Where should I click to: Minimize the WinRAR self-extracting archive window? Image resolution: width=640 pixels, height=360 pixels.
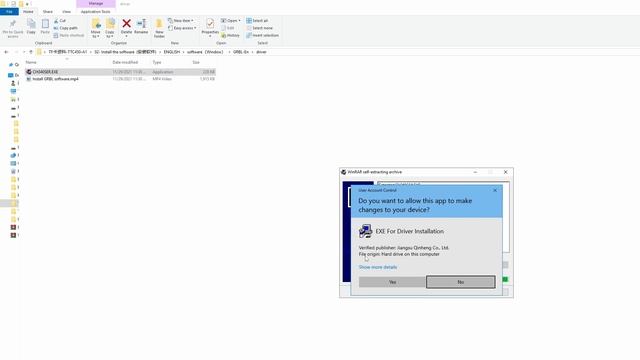475,172
